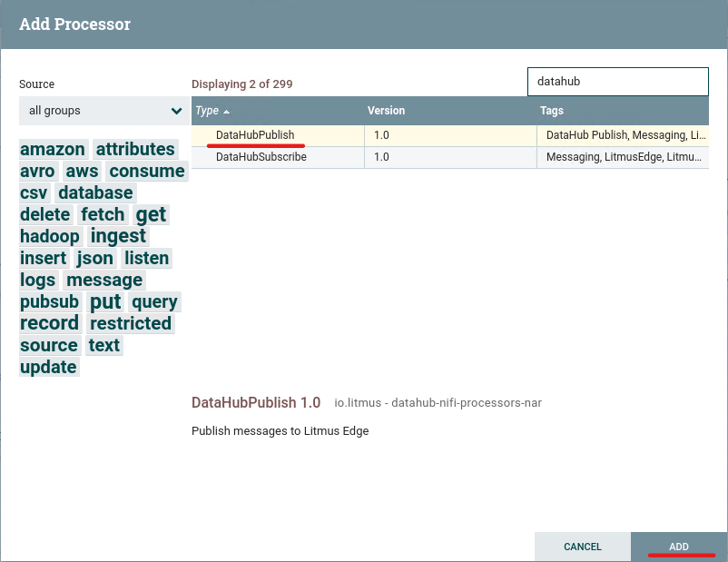This screenshot has width=728, height=562.
Task: Filter by the ingest tag
Action: point(118,236)
